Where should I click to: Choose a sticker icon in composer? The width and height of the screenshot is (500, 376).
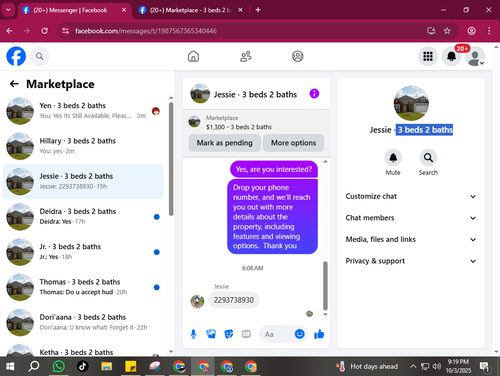coord(229,334)
